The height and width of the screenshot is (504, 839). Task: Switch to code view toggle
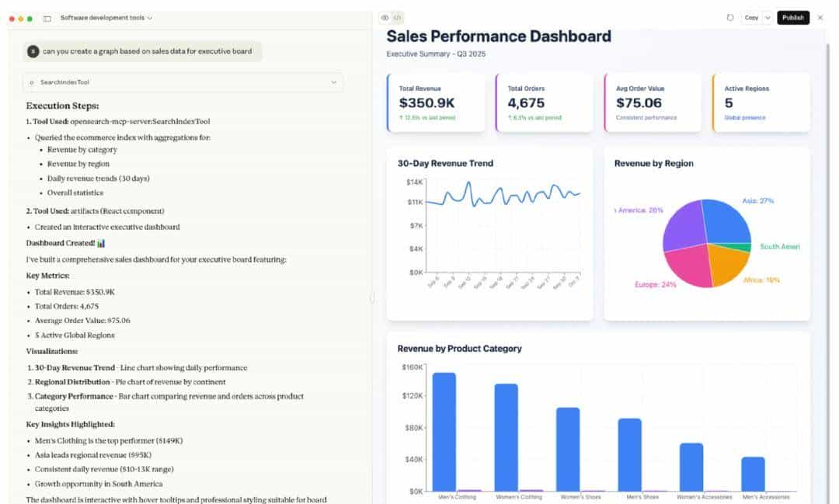[x=397, y=17]
